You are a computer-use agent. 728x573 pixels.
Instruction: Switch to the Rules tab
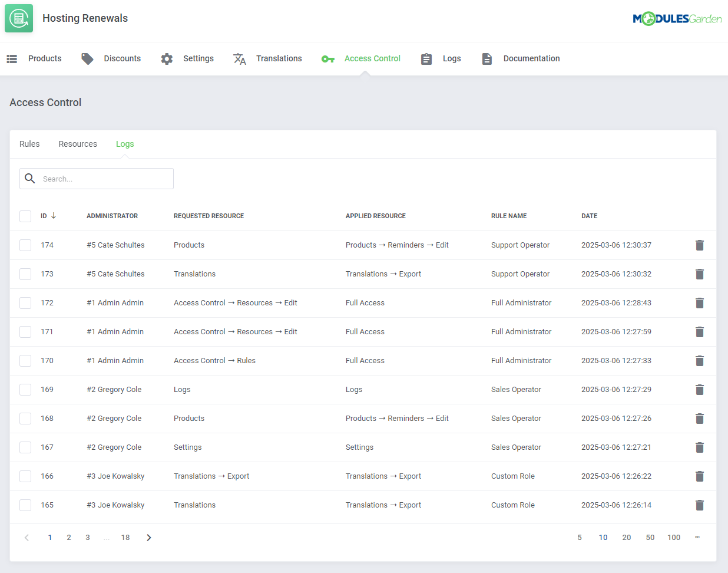pos(29,144)
